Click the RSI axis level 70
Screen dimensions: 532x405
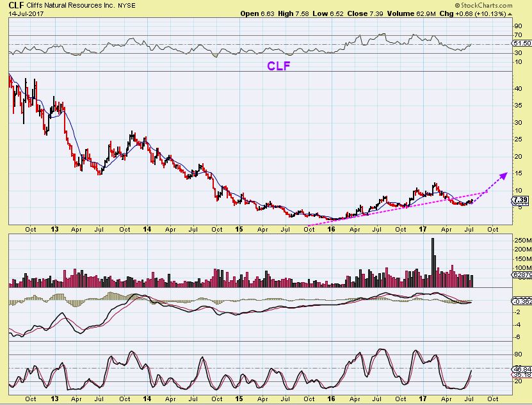point(518,35)
